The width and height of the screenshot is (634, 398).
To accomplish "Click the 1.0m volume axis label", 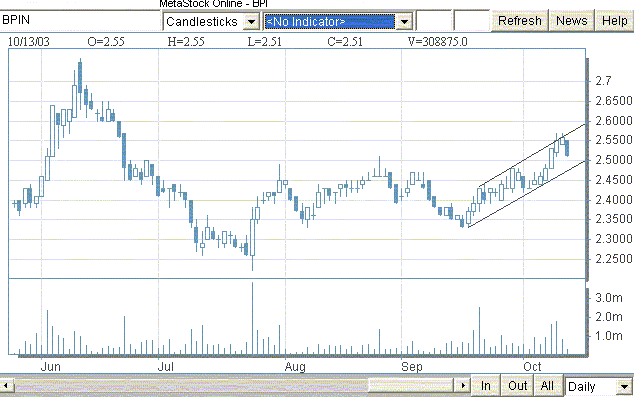I will (x=609, y=336).
